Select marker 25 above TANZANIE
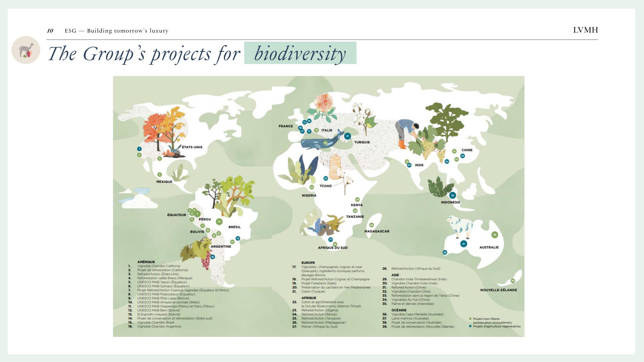Image resolution: width=644 pixels, height=362 pixels. (x=355, y=211)
